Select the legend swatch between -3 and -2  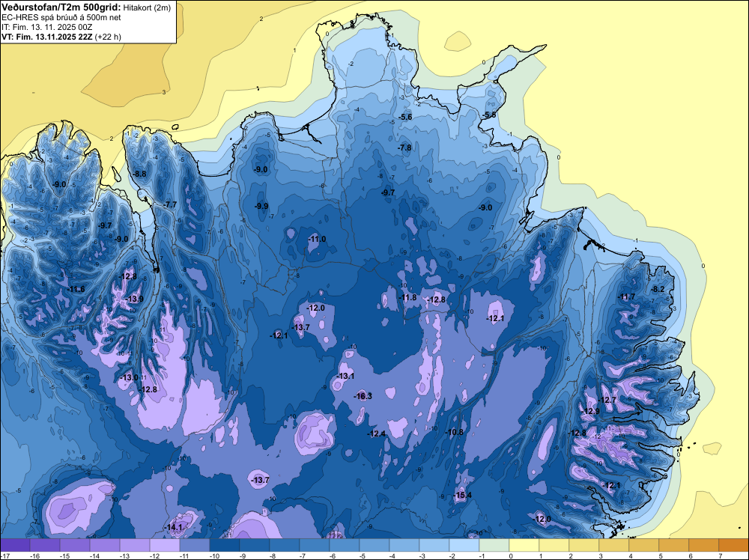click(x=434, y=545)
